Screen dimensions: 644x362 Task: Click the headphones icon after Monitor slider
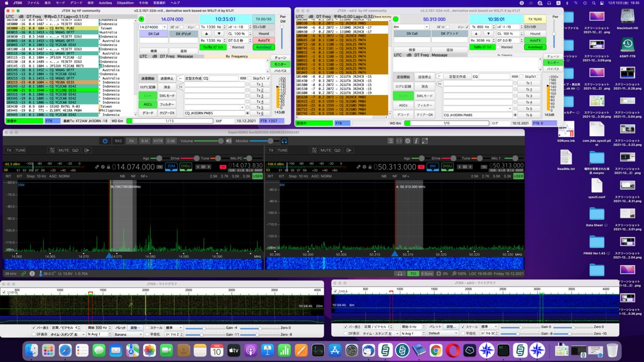(x=284, y=141)
